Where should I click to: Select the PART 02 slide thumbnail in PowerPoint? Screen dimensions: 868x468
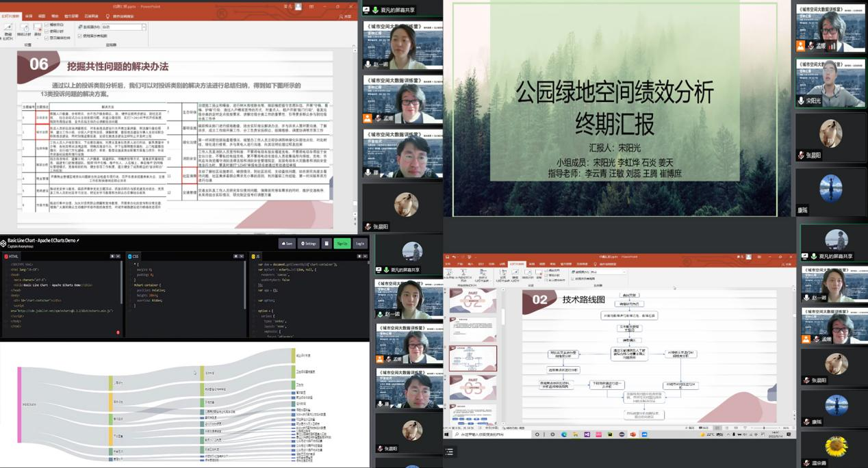click(x=473, y=301)
